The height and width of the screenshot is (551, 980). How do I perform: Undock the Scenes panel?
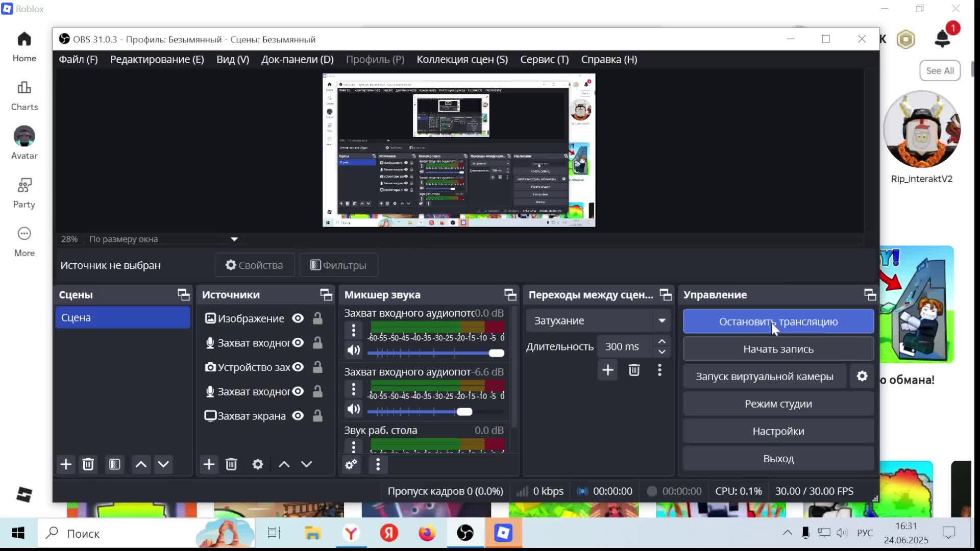[183, 294]
